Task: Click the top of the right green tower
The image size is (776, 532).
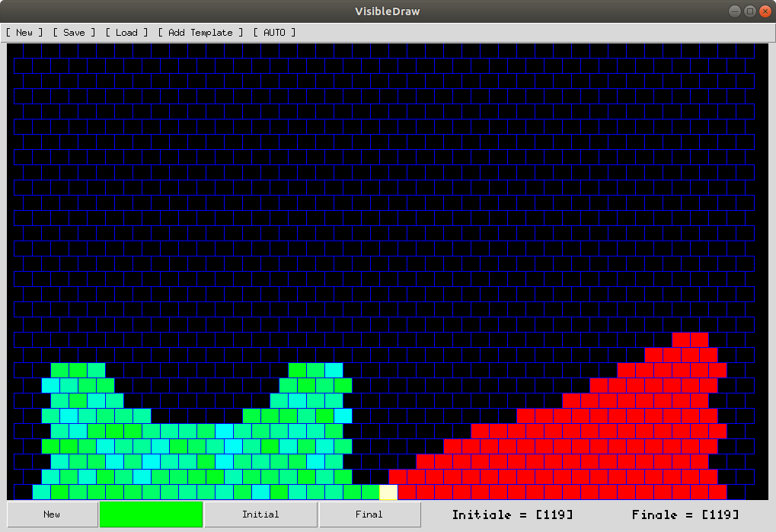Action: tap(315, 370)
